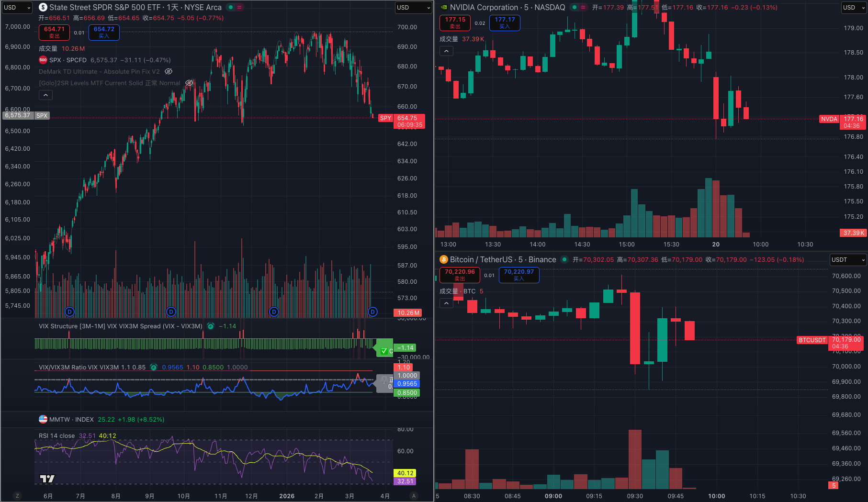
Task: Click the NVIDIA volume 37.39K scale label
Action: coord(854,233)
